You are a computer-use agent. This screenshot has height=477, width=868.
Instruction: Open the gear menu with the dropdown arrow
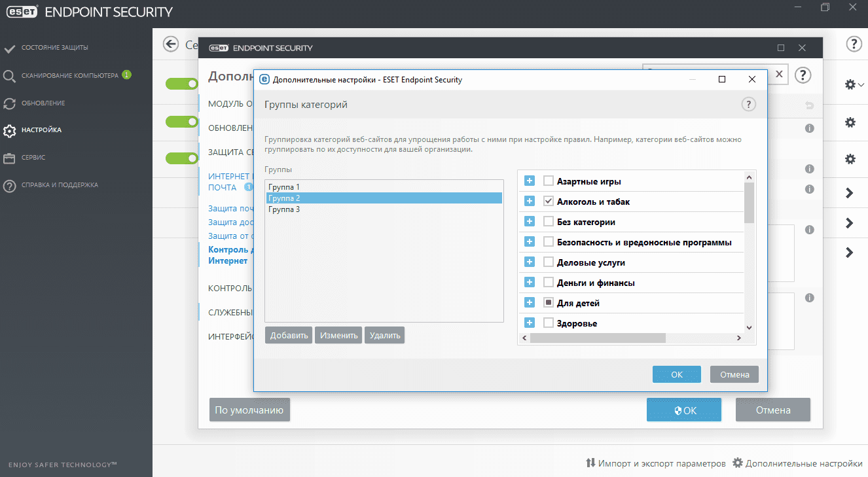pos(854,84)
